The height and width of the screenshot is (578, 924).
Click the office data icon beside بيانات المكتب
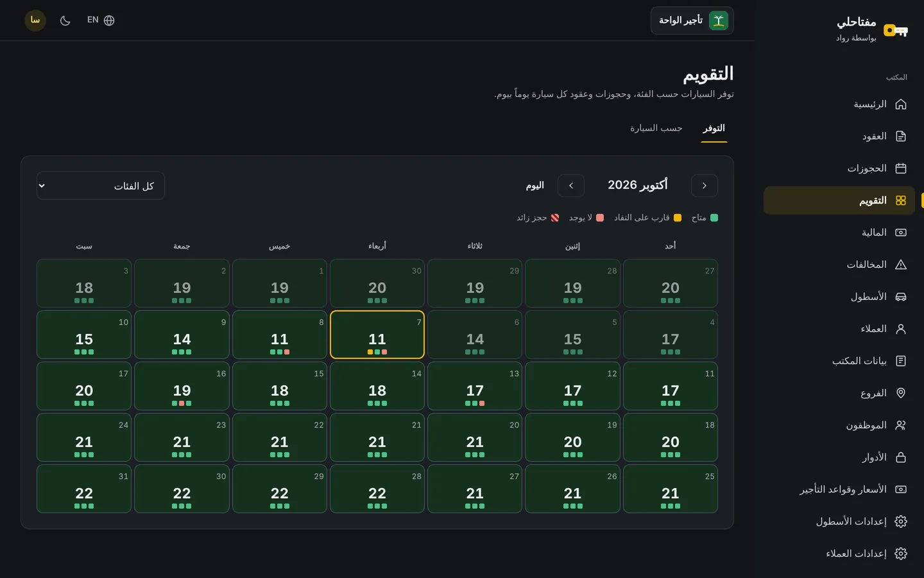click(x=901, y=361)
